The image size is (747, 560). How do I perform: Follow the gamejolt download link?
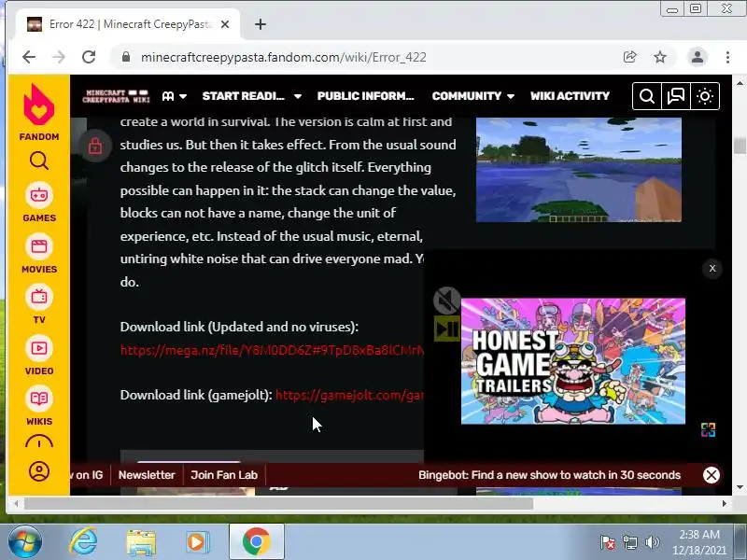click(349, 395)
